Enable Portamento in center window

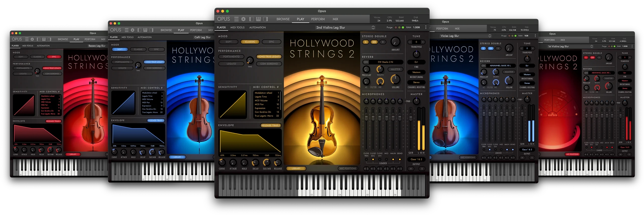click(x=231, y=57)
